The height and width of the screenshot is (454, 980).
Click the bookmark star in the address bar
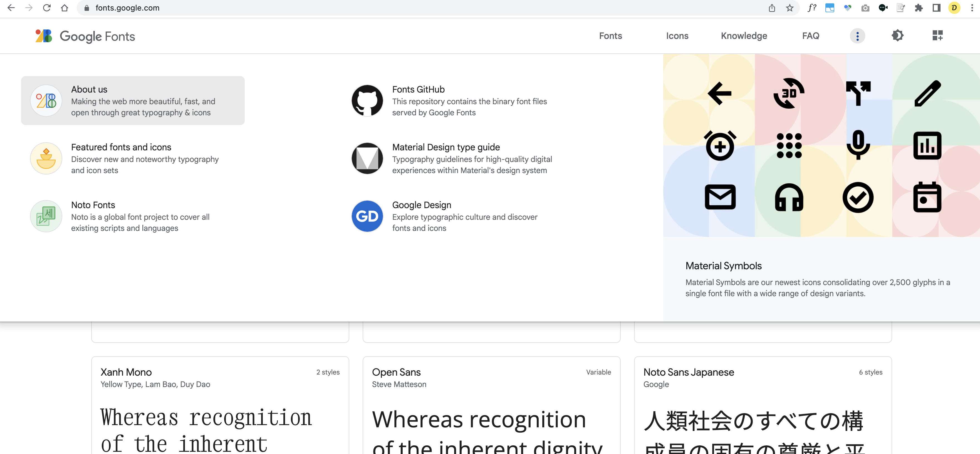pyautogui.click(x=790, y=8)
